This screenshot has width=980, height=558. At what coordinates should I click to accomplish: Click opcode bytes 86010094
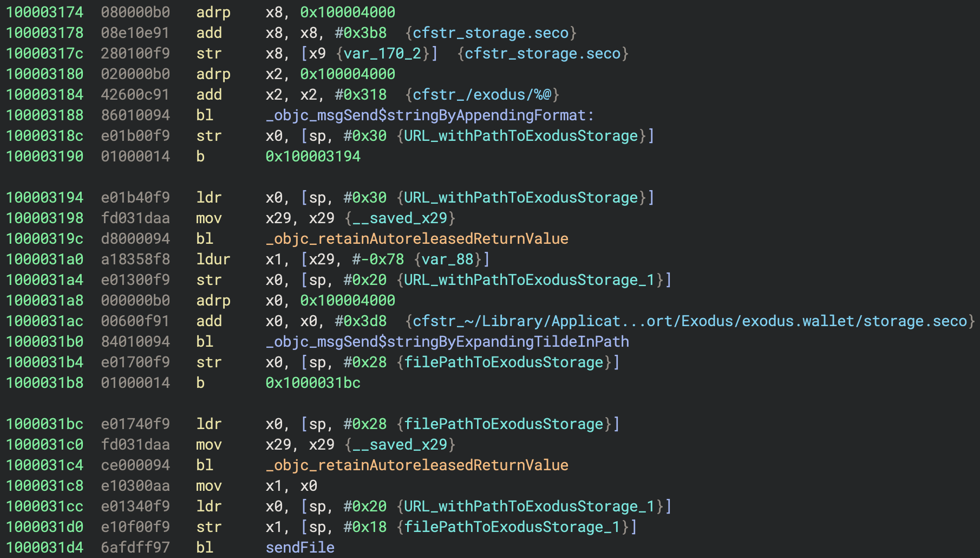coord(135,115)
